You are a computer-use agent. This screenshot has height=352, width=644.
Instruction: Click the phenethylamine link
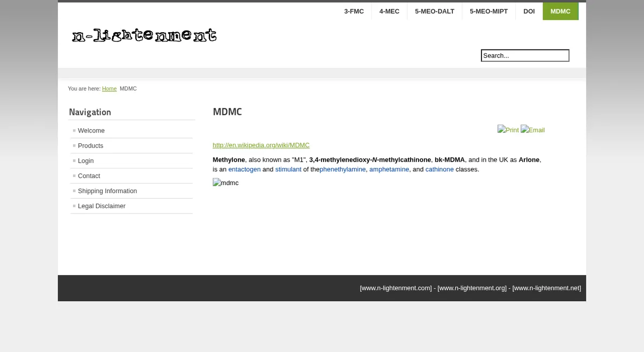click(x=342, y=169)
